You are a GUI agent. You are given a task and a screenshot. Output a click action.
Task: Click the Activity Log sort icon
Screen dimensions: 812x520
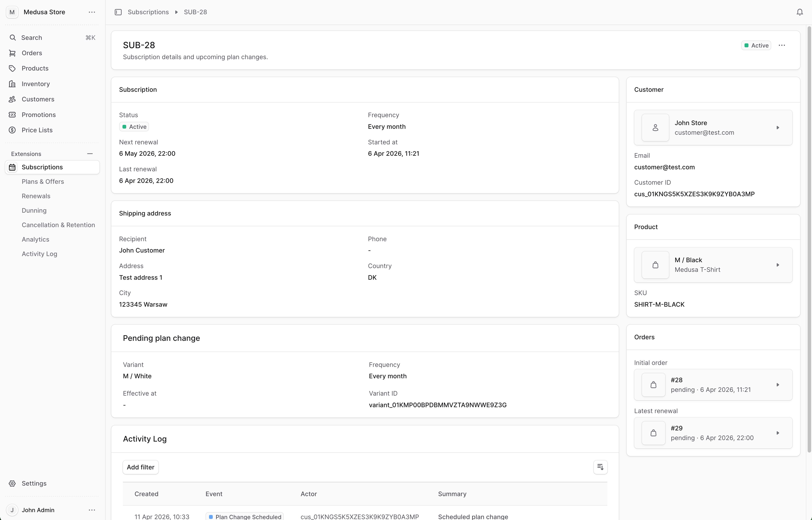[x=600, y=467]
